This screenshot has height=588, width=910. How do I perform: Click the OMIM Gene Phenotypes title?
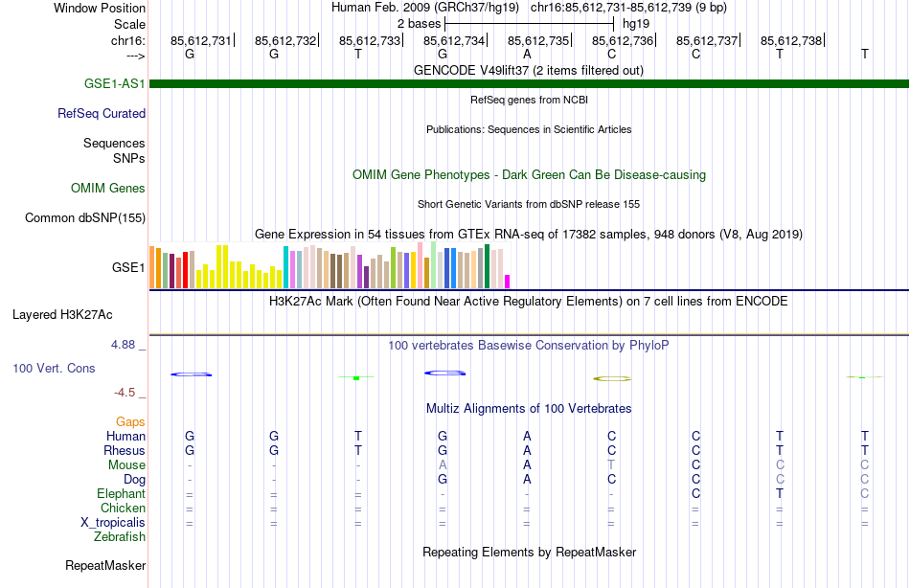(x=529, y=174)
